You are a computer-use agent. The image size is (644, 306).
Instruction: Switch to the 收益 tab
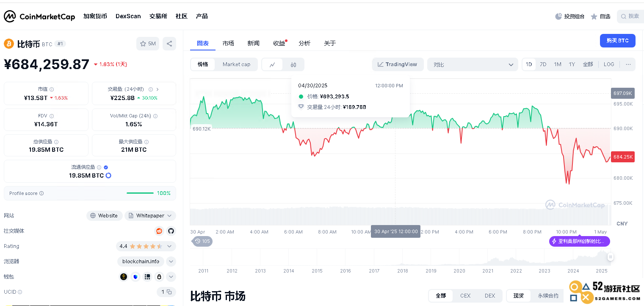279,43
